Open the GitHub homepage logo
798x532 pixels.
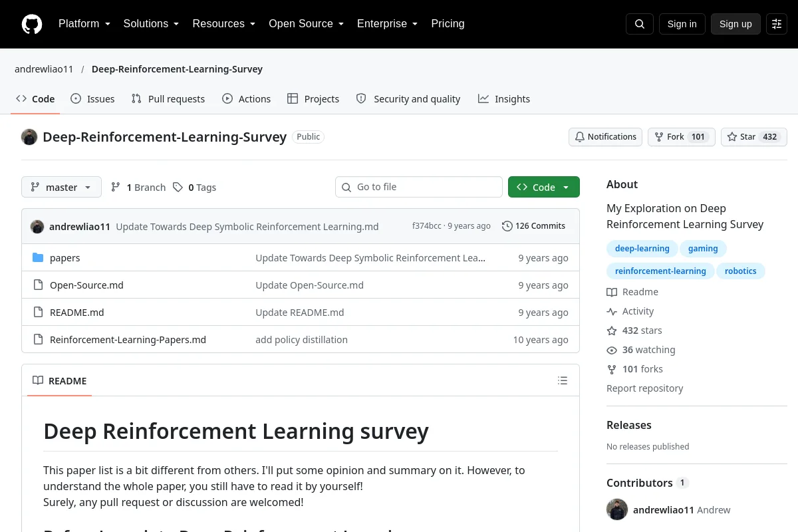tap(32, 24)
